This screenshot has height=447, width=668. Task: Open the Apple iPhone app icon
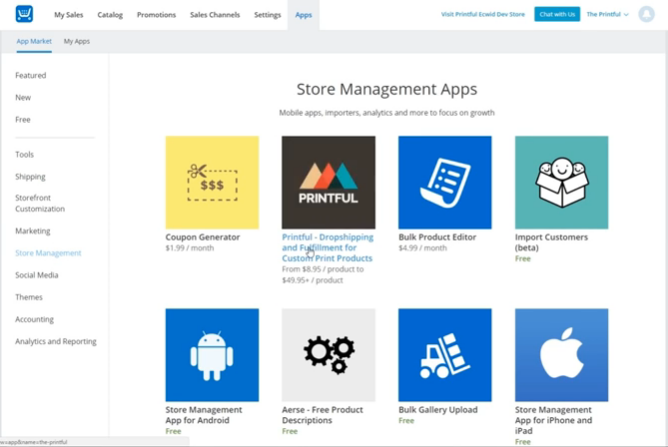pyautogui.click(x=561, y=355)
